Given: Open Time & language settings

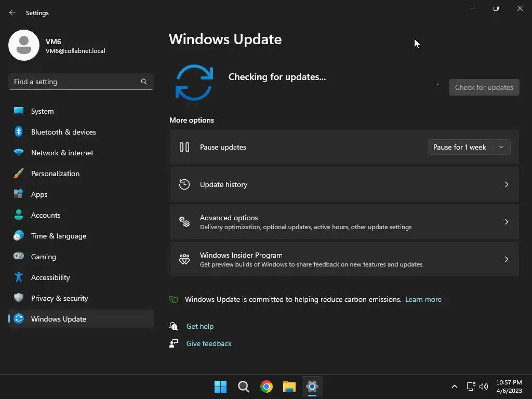Looking at the screenshot, I should click(x=81, y=236).
